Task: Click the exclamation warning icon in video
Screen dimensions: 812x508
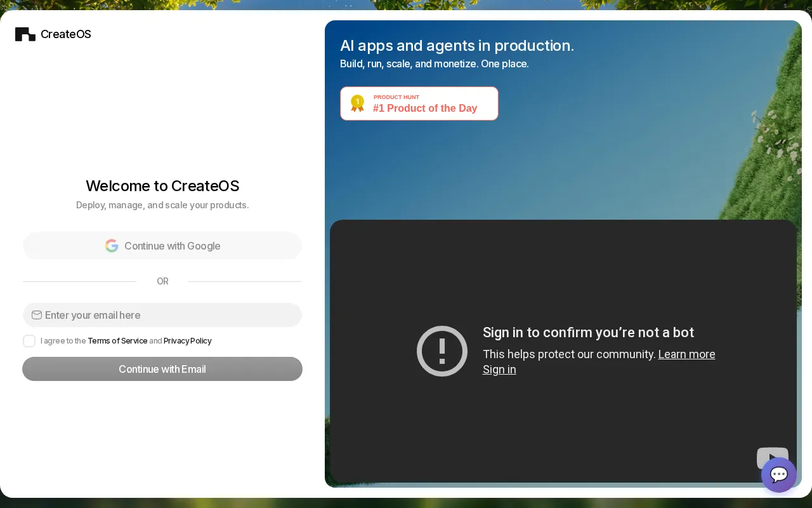Action: 442,351
